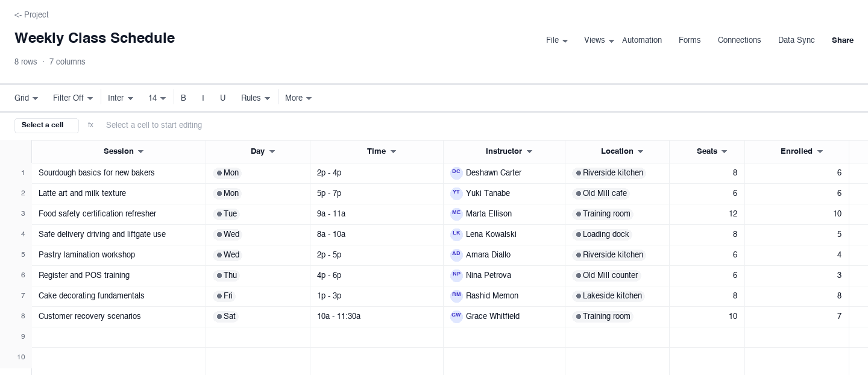Open the Instructor column header dropdown
This screenshot has height=375, width=868.
point(529,152)
